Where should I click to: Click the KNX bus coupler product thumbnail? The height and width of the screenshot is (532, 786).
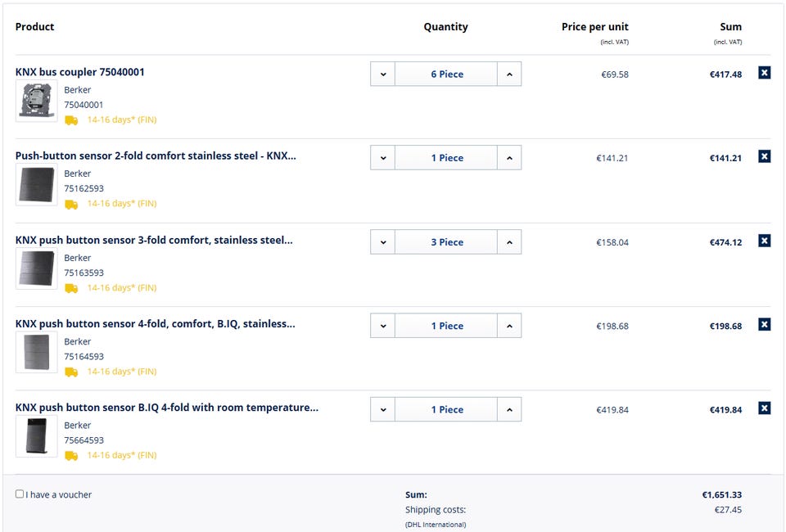click(37, 101)
